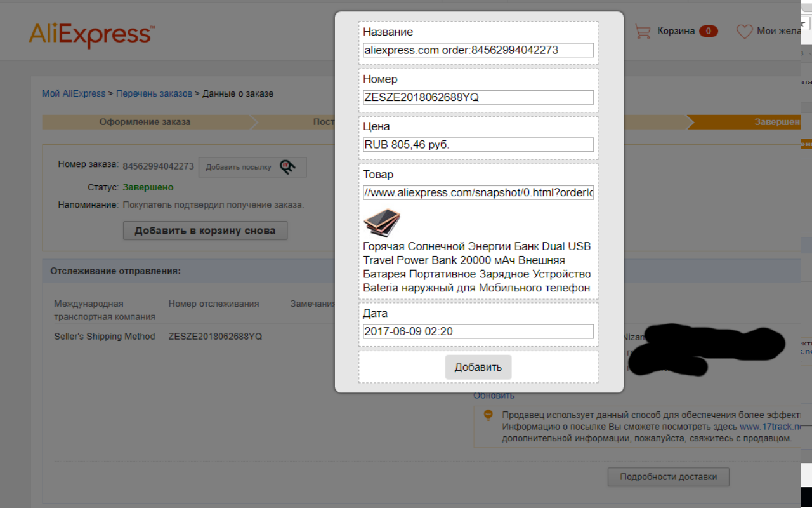Click the Товар URL input field
This screenshot has height=508, width=812.
tap(478, 192)
